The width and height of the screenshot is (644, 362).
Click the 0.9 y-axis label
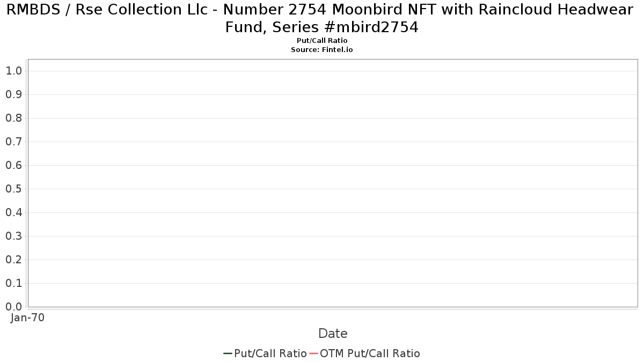[13, 94]
